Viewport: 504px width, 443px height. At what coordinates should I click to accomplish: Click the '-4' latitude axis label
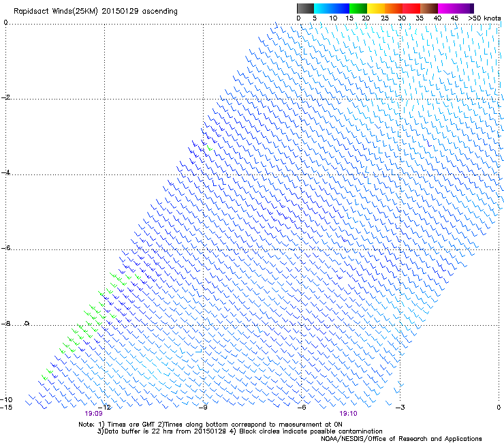point(5,172)
